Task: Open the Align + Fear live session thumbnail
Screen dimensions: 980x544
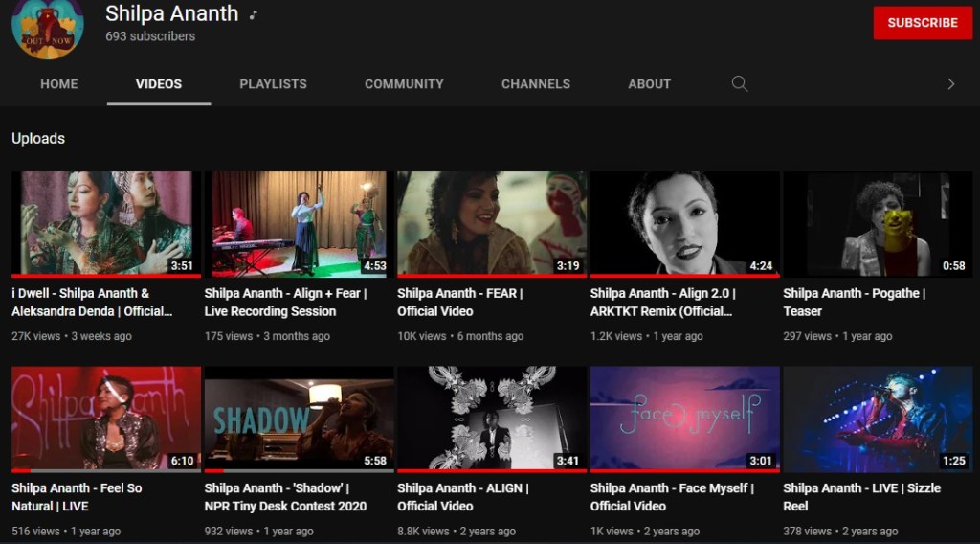Action: coord(299,224)
